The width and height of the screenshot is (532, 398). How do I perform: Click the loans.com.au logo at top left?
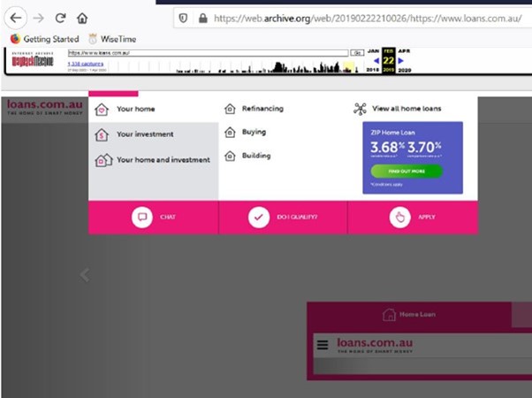pos(45,107)
